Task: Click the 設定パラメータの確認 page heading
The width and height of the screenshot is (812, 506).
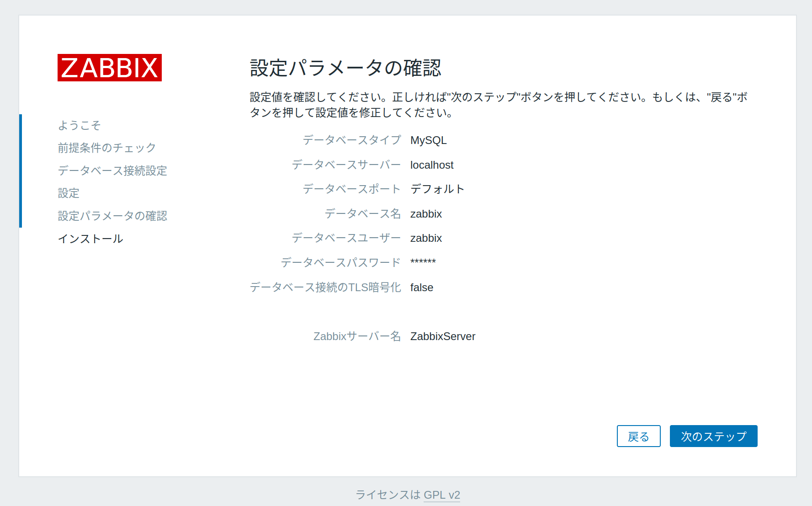Action: (345, 68)
